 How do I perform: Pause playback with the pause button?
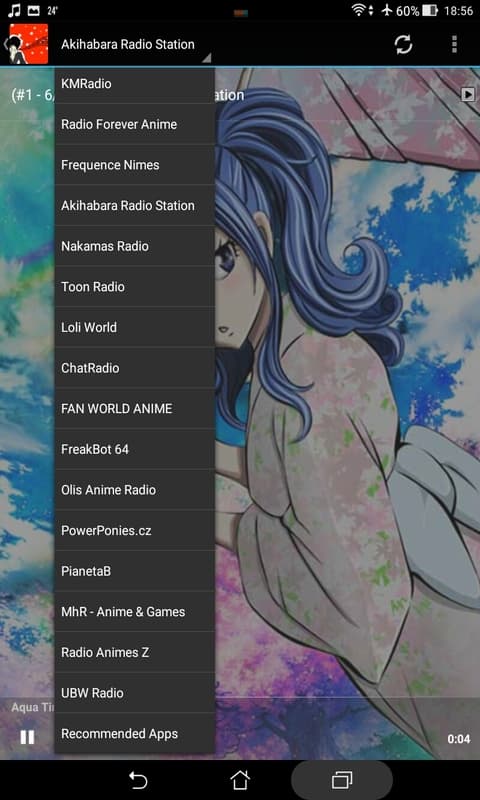click(27, 737)
